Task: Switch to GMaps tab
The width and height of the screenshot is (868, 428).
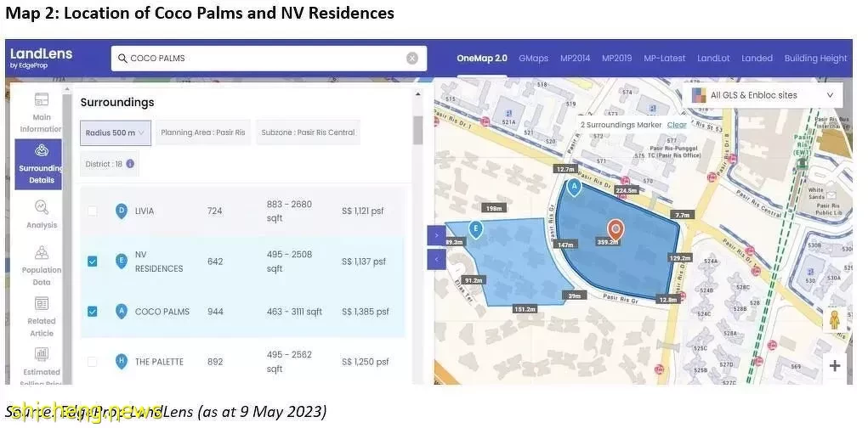Action: point(533,58)
